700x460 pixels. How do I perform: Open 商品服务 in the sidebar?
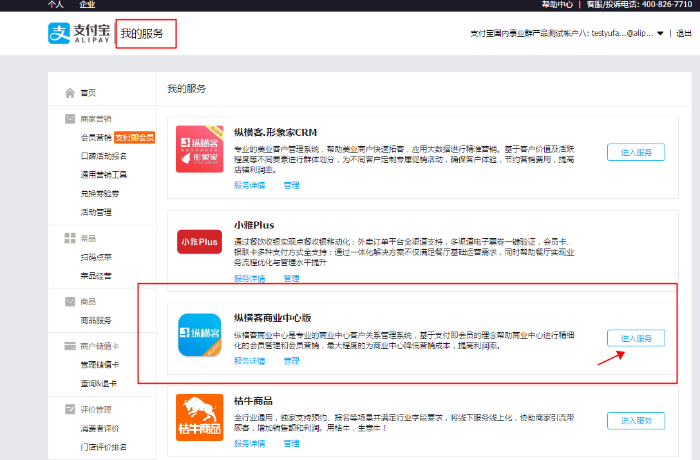tap(96, 320)
